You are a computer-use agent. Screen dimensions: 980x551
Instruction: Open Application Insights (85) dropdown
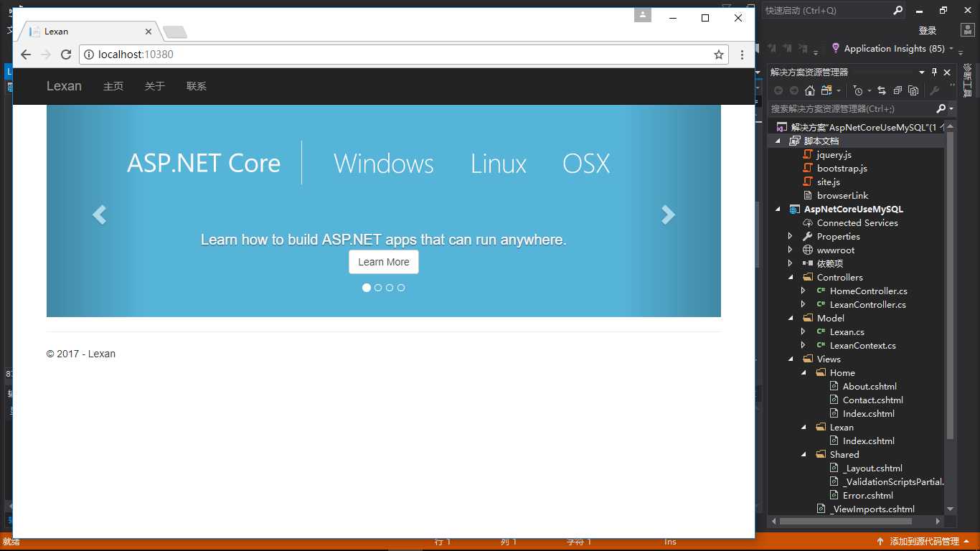coord(951,49)
